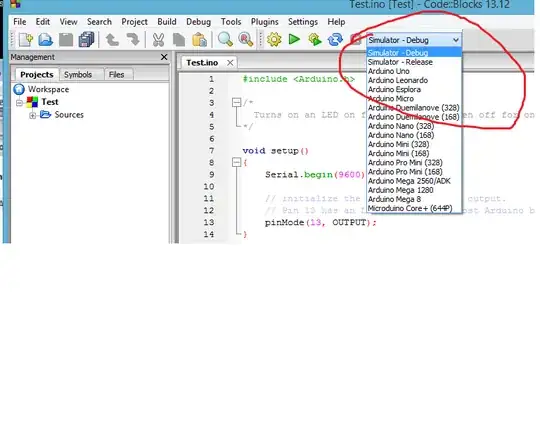Click the pinMode(13, OUTPUT) code line

[321, 222]
